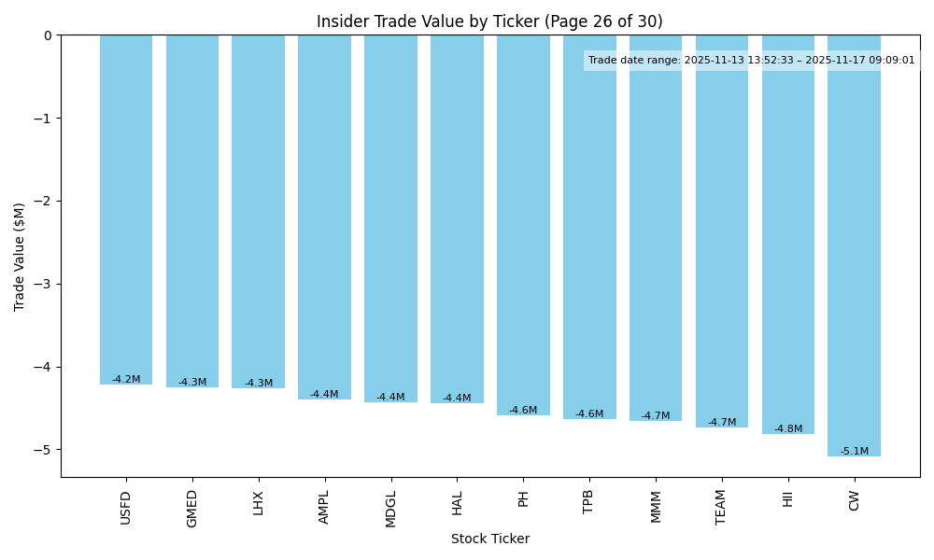
Task: Click the "Stock Ticker" x-axis label
Action: pyautogui.click(x=490, y=539)
